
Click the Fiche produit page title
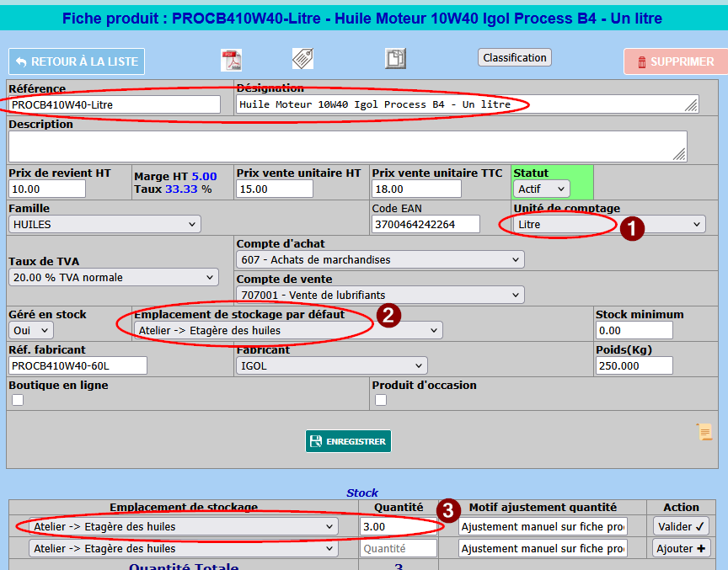tap(362, 18)
